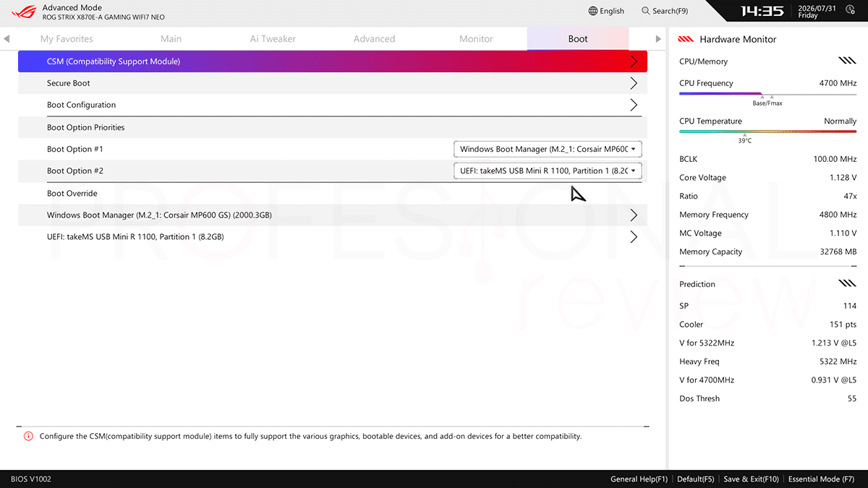The width and height of the screenshot is (868, 488).
Task: Open the Advanced tab
Action: tap(374, 39)
